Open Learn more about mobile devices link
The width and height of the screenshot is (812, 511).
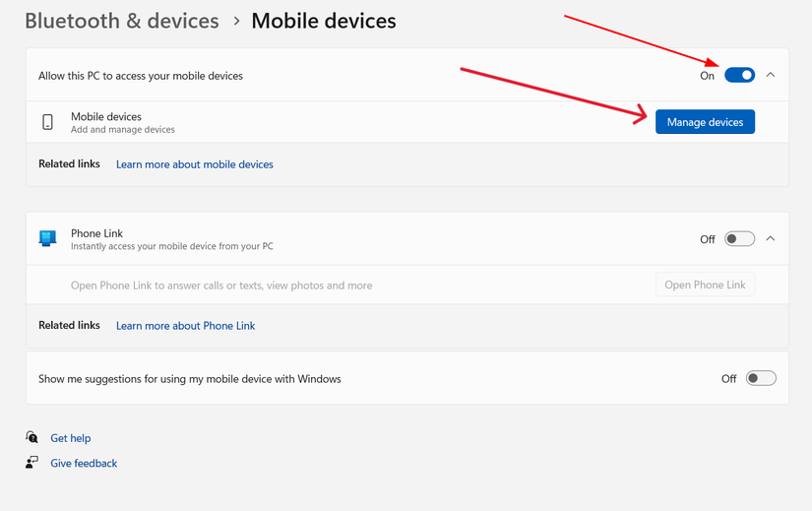[195, 164]
